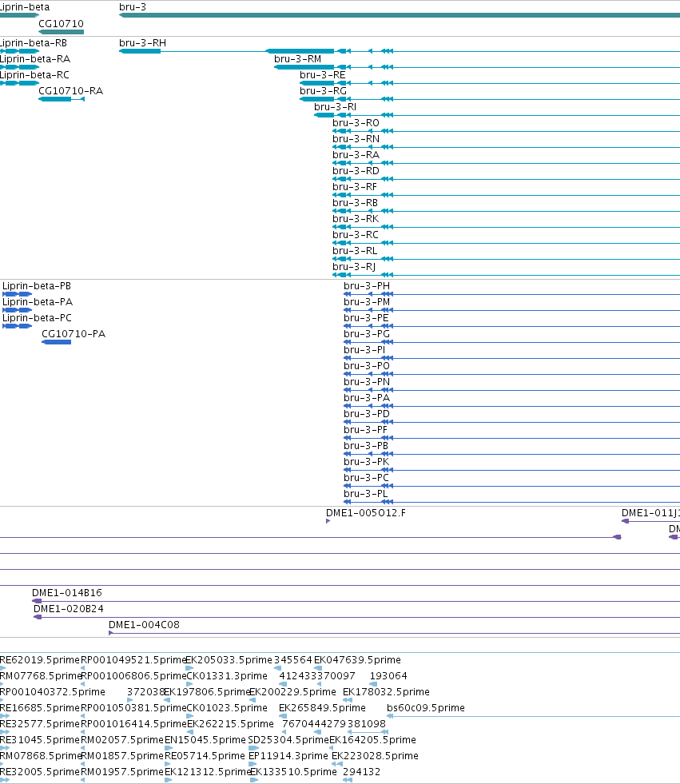Open the Liprin-beta-PC protein label

point(37,318)
